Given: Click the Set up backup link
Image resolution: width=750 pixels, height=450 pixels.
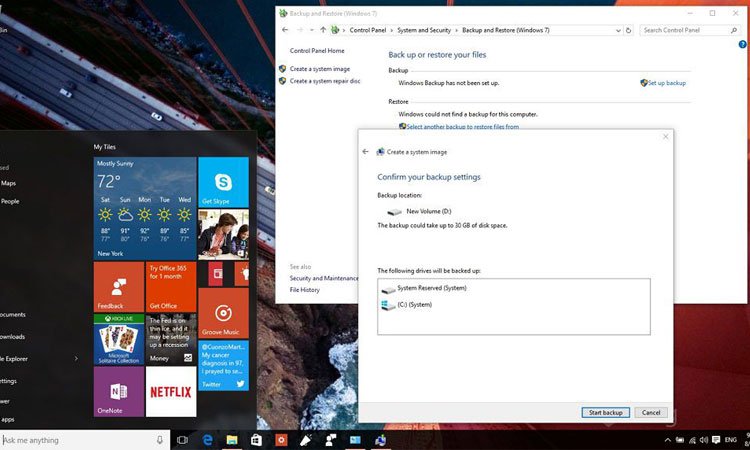Looking at the screenshot, I should [666, 83].
